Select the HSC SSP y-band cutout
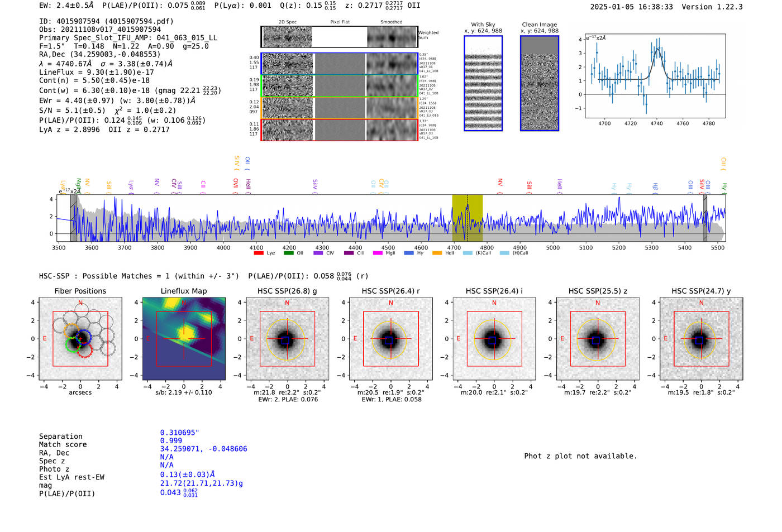This screenshot has height=532, width=782. click(x=701, y=339)
